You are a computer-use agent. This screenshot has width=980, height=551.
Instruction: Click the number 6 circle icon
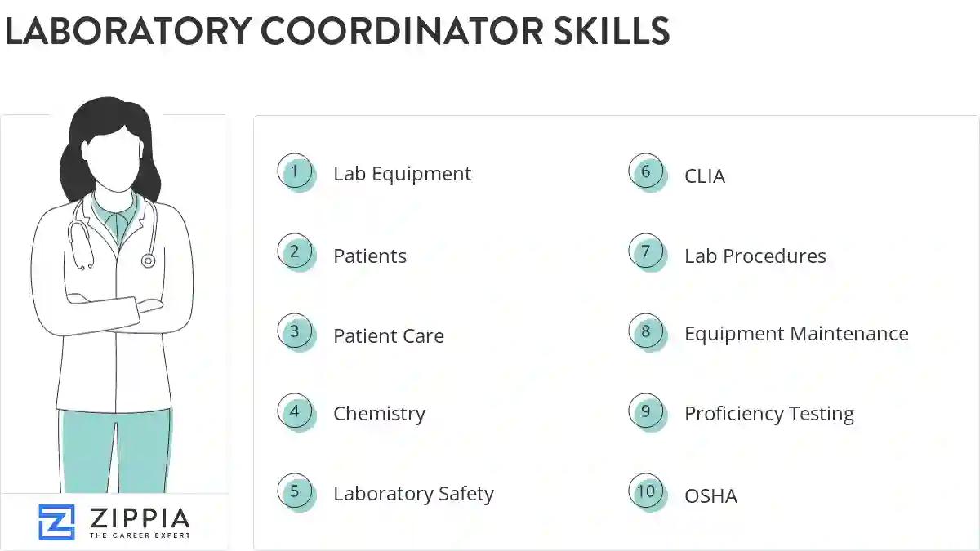point(647,172)
